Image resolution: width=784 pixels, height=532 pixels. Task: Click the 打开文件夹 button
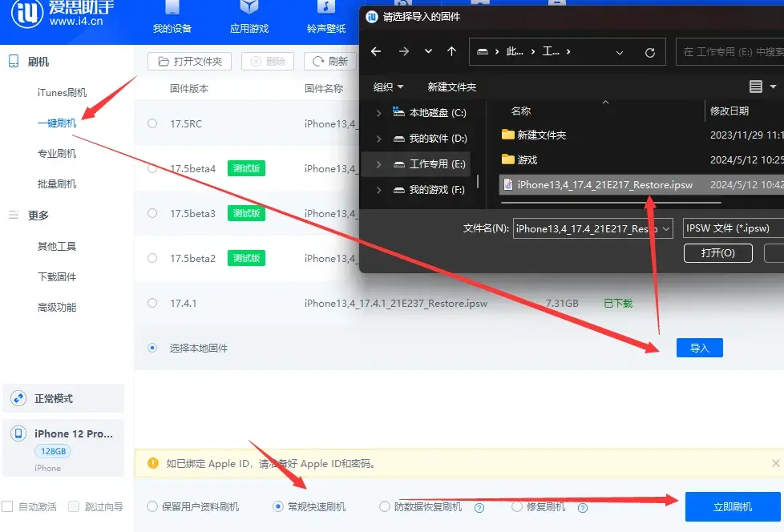click(x=189, y=62)
